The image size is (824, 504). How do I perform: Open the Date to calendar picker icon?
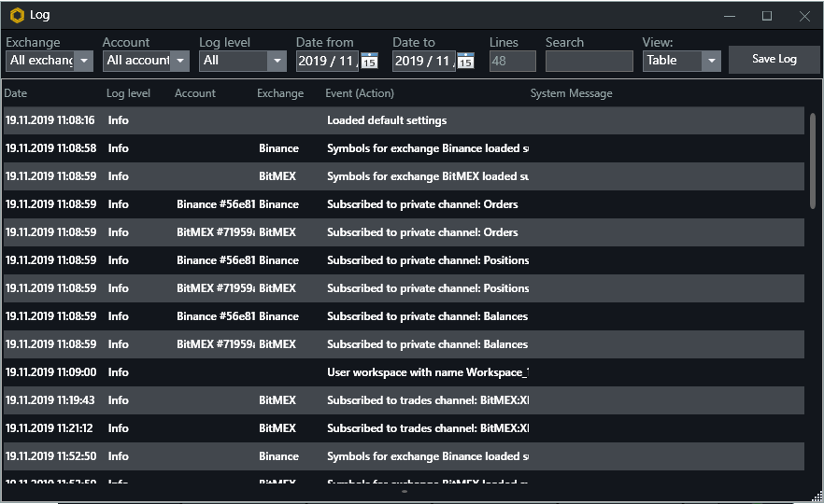pos(465,61)
